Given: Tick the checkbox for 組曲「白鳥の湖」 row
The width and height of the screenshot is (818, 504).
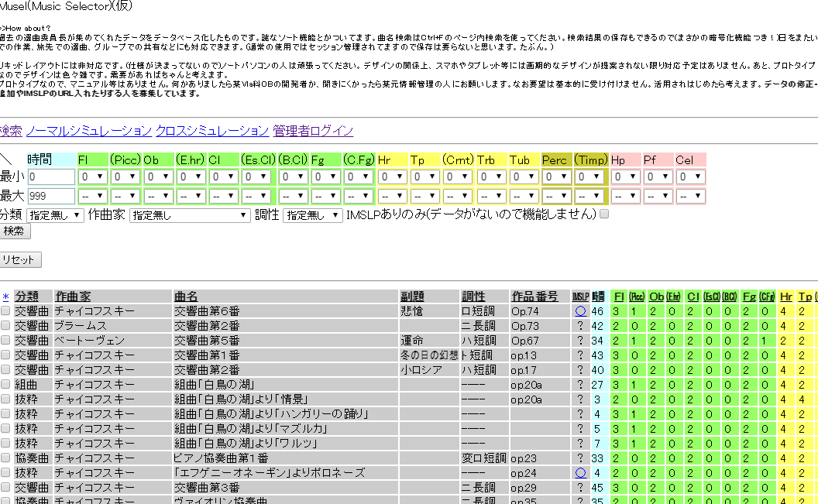Looking at the screenshot, I should click(6, 385).
